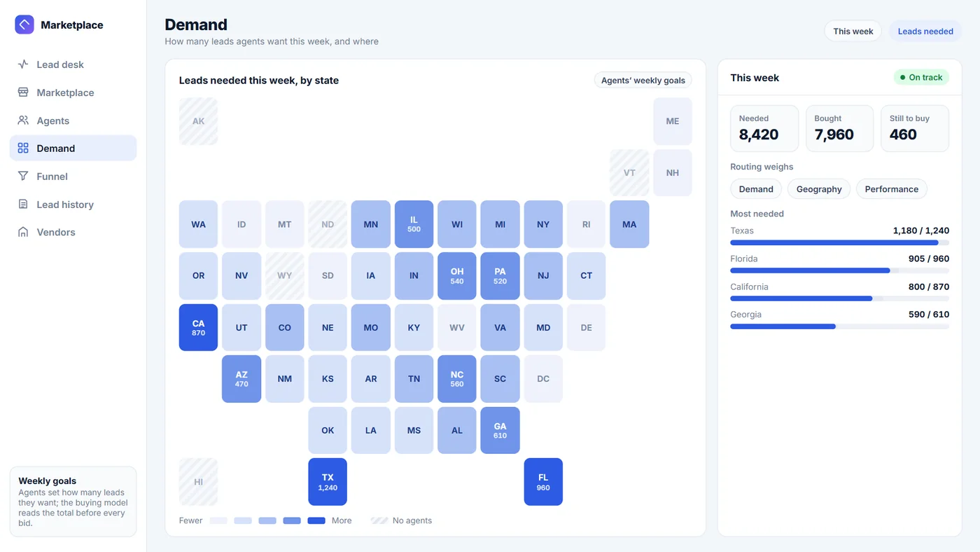Click the Florida progress bar
Viewport: 980px width, 552px height.
point(839,270)
